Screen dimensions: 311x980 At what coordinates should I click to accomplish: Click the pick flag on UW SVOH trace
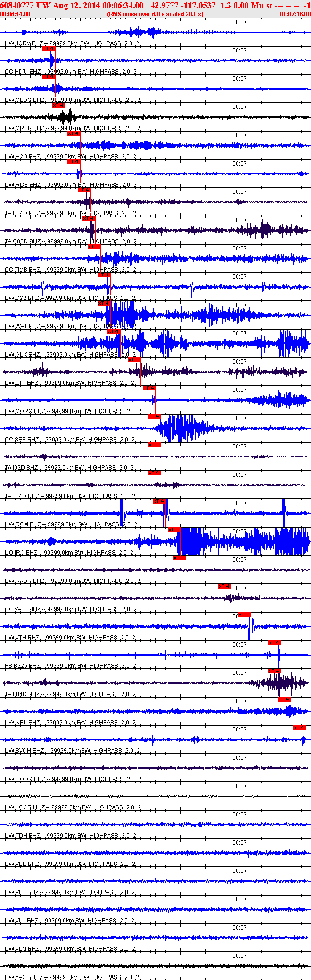[x=300, y=728]
